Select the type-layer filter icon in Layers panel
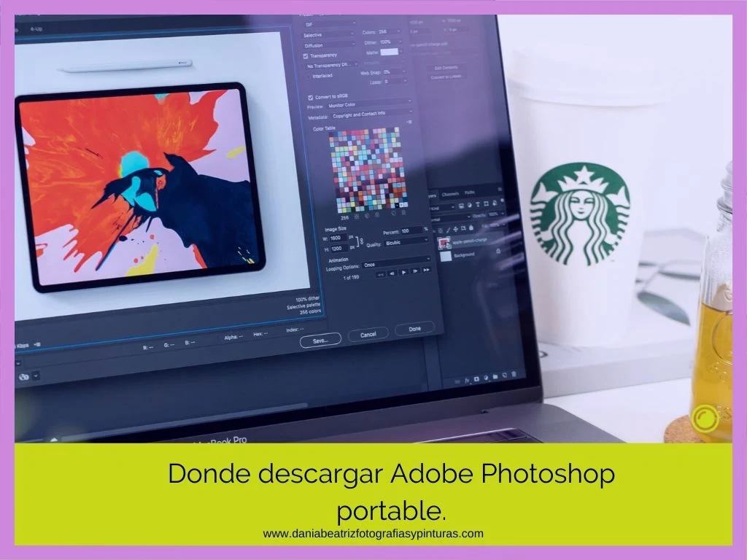Viewport: 747px width, 560px height. pos(478,203)
